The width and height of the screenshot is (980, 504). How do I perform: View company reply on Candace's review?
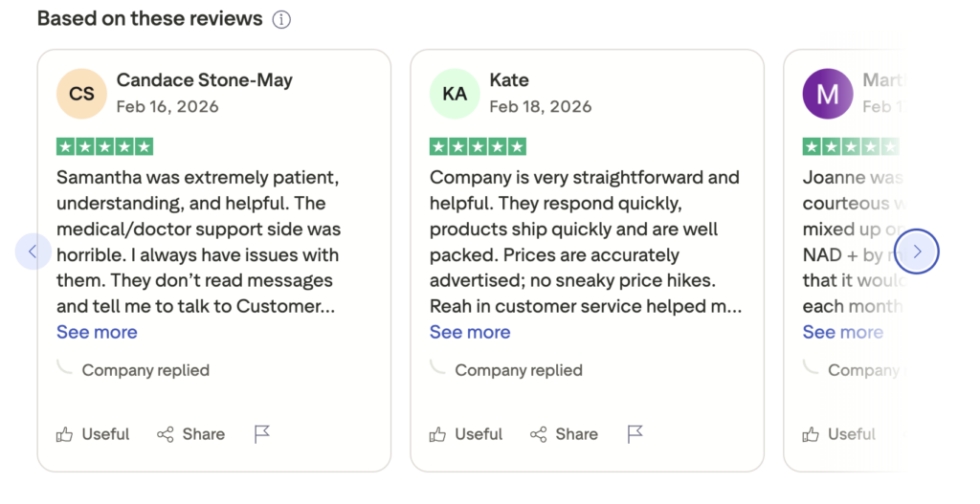(x=145, y=370)
